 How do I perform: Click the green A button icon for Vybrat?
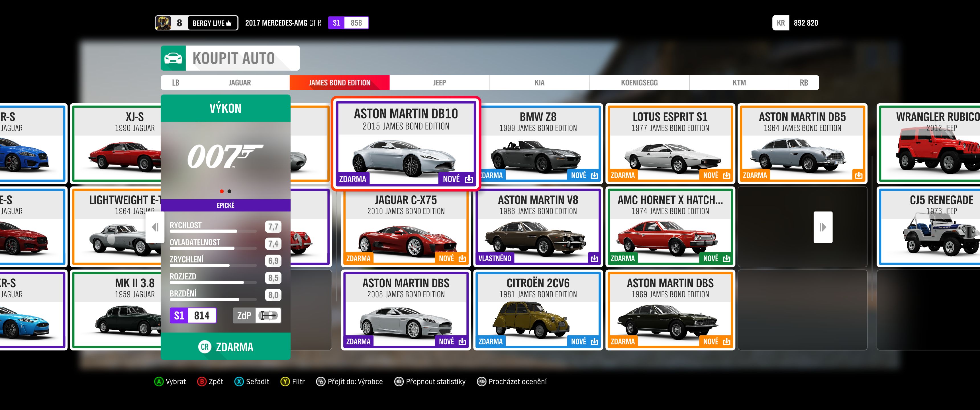pyautogui.click(x=159, y=382)
